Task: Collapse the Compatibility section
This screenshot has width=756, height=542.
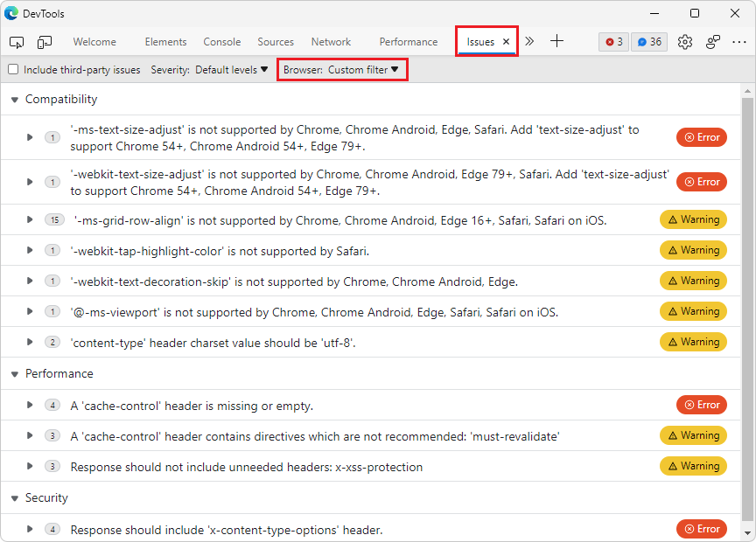Action: [14, 99]
